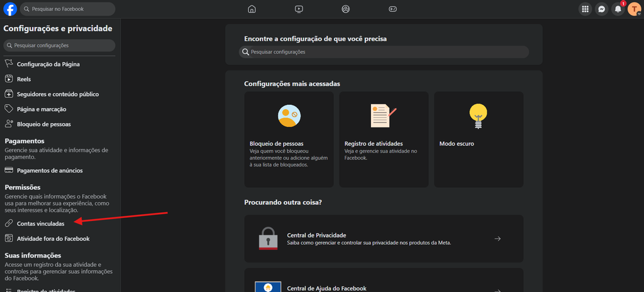This screenshot has width=644, height=292.
Task: Click the main Pesquisar configurações search field
Action: point(384,52)
